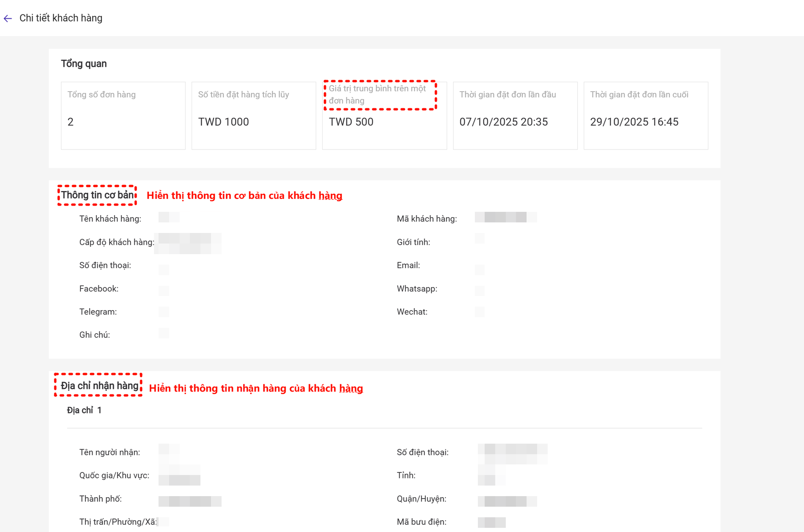
Task: Click the 'Địa chỉ nhận hàng' section heading
Action: (99, 386)
